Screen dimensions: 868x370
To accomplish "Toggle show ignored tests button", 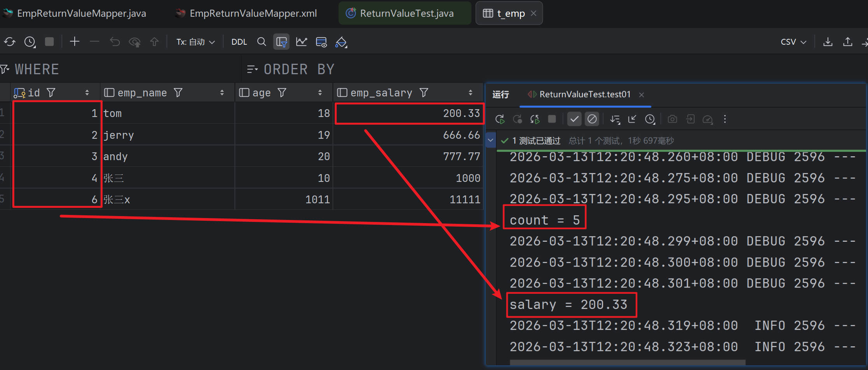I will coord(592,119).
